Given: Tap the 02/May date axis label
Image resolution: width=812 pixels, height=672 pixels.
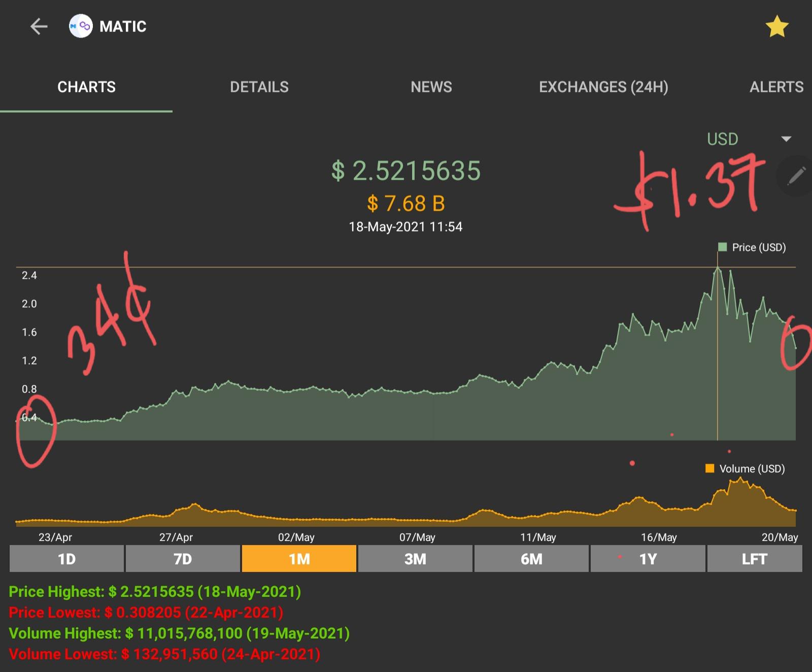Looking at the screenshot, I should tap(296, 537).
